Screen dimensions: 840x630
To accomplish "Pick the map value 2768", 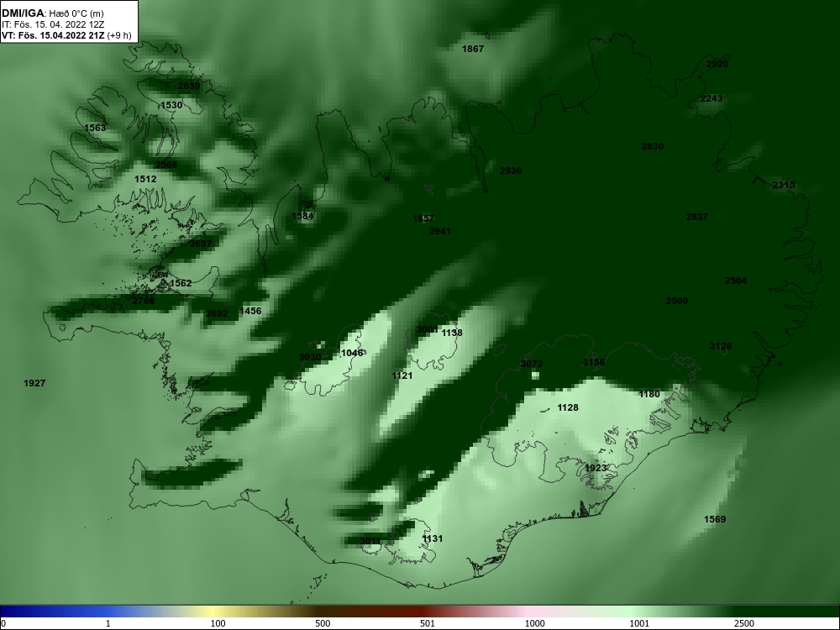I will click(x=144, y=301).
